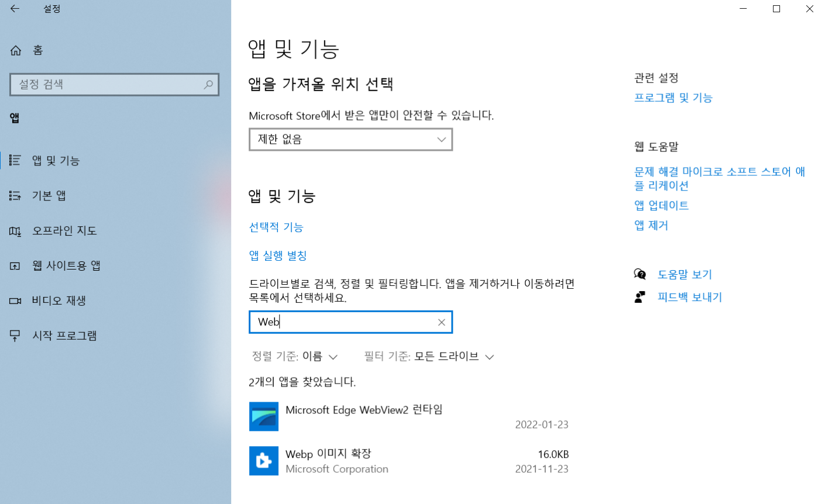Select the 앱 및 기능 sidebar icon
The height and width of the screenshot is (504, 818).
(16, 161)
